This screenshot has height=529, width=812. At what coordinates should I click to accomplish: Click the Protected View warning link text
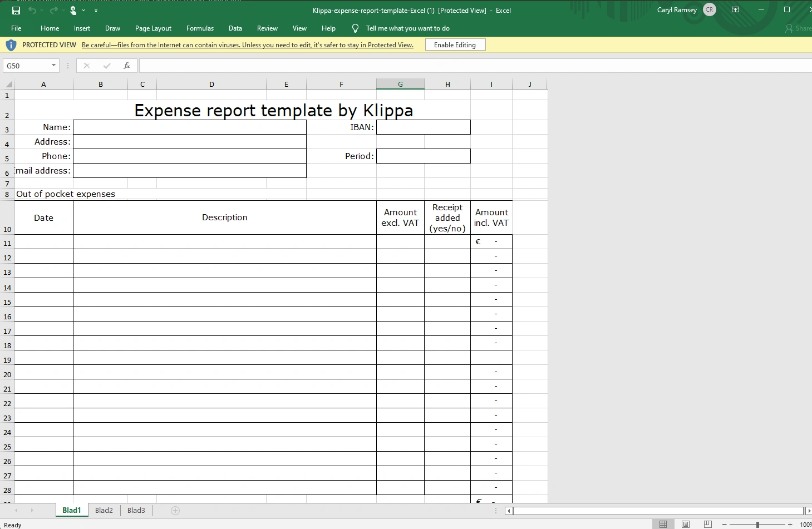(248, 45)
